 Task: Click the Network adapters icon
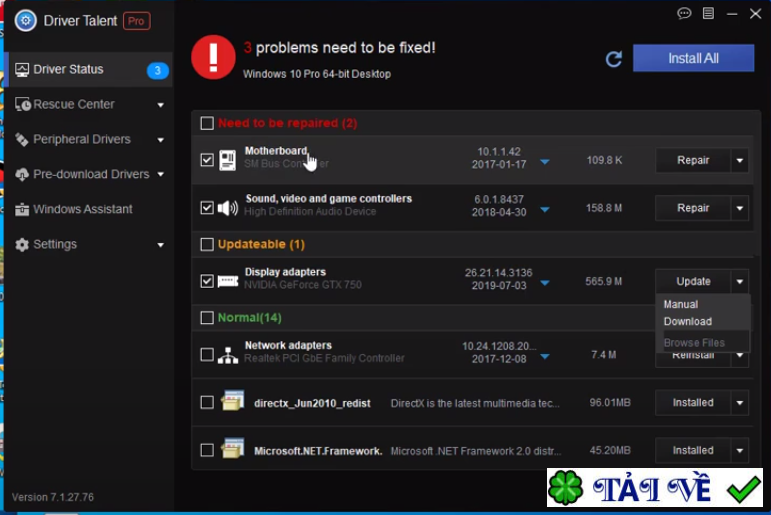[228, 354]
